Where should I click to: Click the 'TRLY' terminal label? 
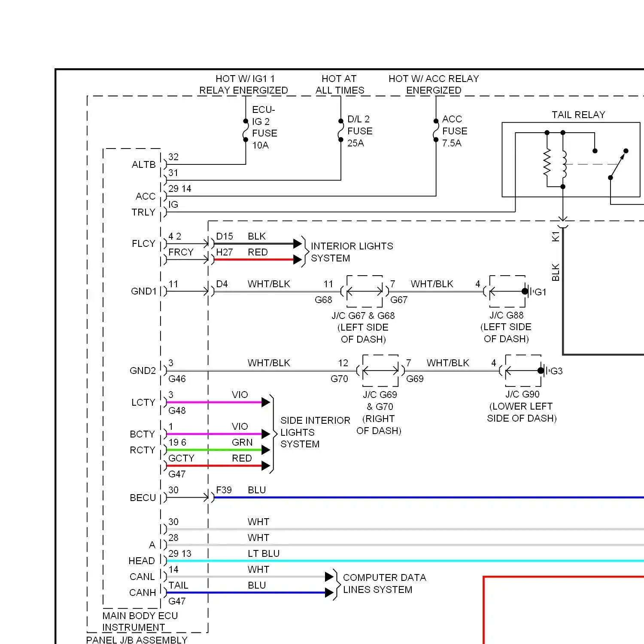click(x=143, y=213)
